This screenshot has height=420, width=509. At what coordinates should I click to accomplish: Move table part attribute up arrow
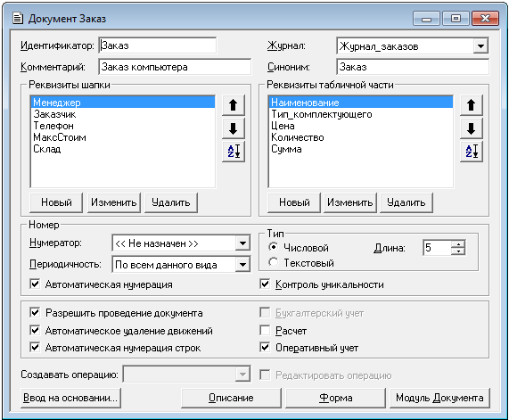[471, 105]
